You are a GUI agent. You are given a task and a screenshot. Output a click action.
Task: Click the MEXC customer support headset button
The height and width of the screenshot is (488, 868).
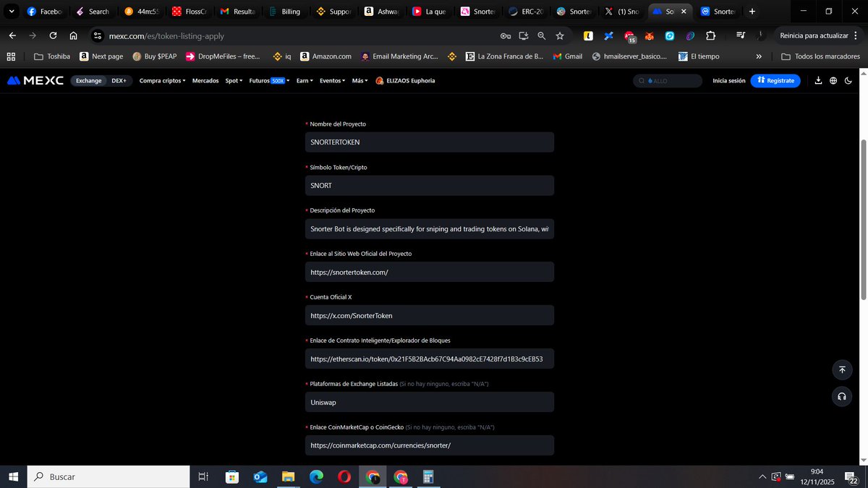click(x=842, y=396)
